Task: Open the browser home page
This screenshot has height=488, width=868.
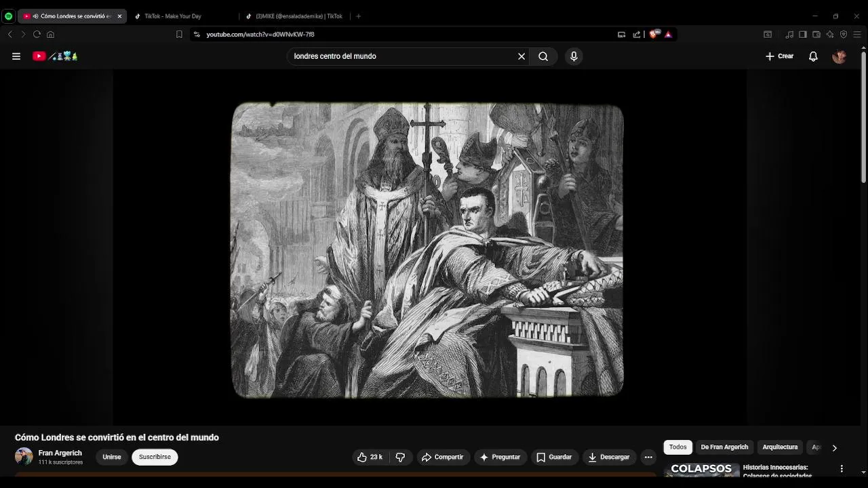Action: coord(50,35)
